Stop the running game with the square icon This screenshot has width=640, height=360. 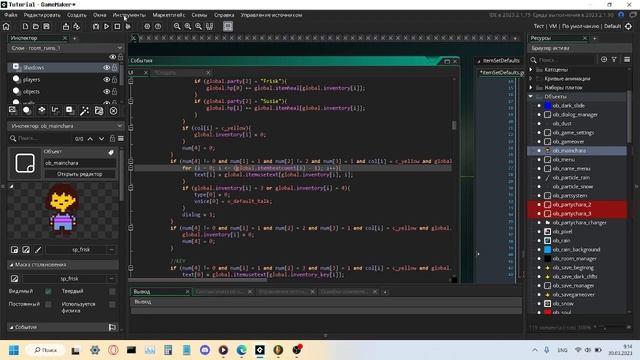click(x=117, y=27)
